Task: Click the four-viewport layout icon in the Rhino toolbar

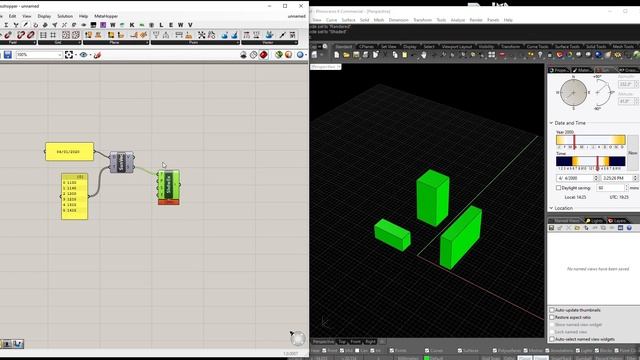Action: [x=491, y=55]
